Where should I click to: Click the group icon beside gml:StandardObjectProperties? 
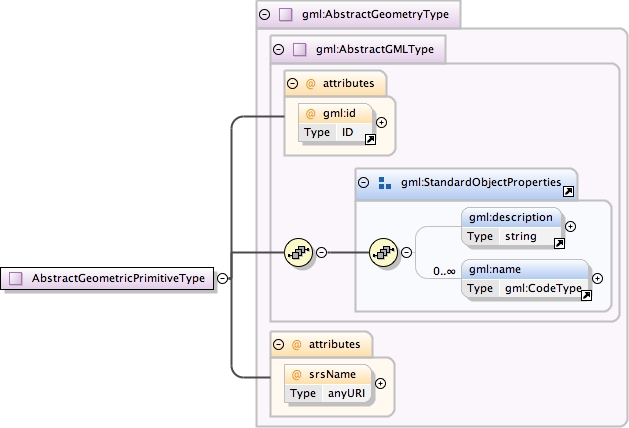click(x=385, y=183)
